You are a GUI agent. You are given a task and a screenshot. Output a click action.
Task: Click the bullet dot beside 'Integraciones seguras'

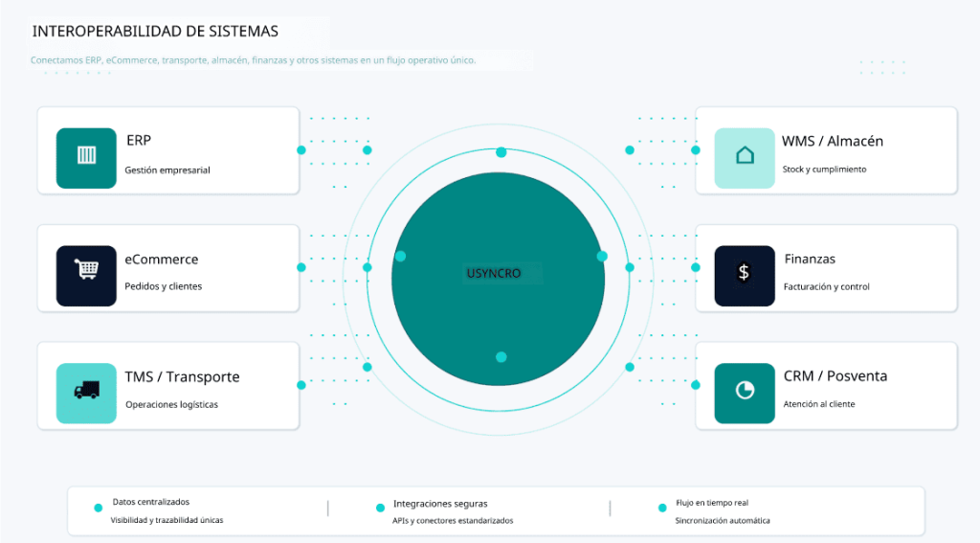pos(380,508)
